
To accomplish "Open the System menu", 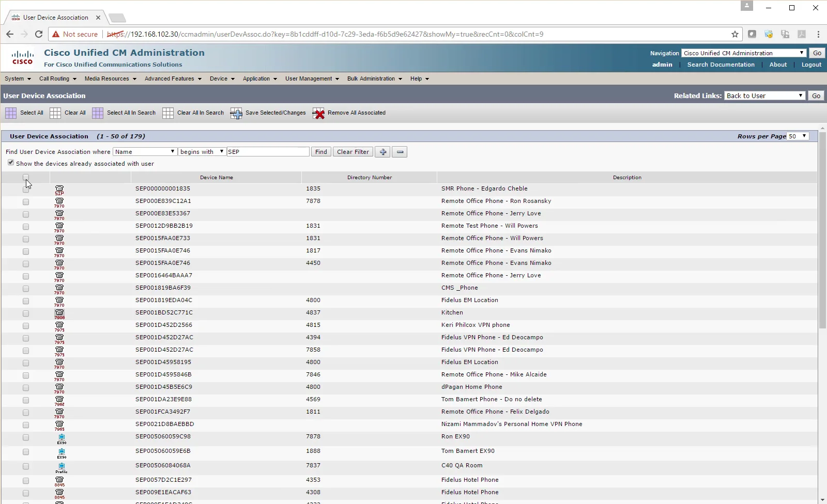I will click(x=18, y=78).
